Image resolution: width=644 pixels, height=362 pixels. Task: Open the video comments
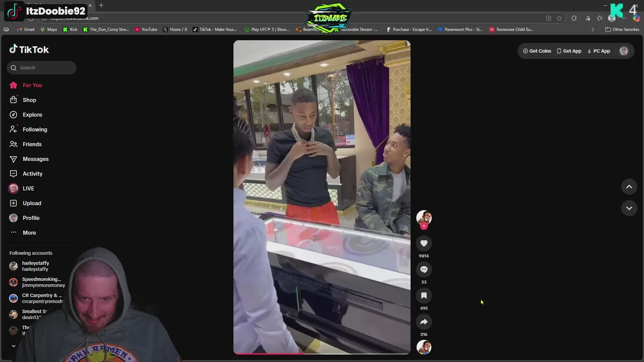pyautogui.click(x=424, y=269)
